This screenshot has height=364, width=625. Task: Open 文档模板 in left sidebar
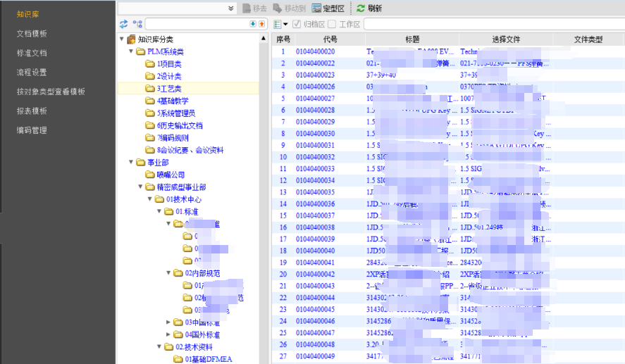[32, 34]
